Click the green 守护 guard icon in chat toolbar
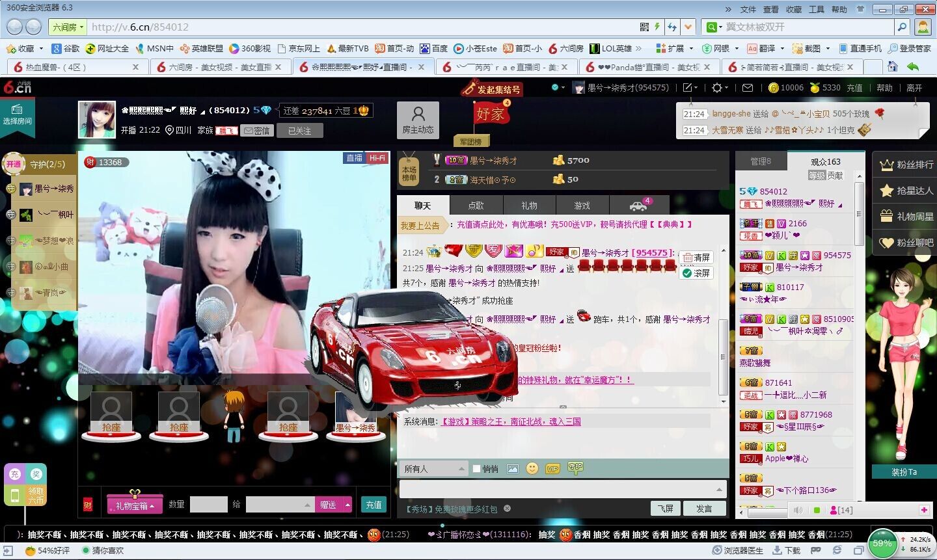The width and height of the screenshot is (937, 560). (x=575, y=467)
